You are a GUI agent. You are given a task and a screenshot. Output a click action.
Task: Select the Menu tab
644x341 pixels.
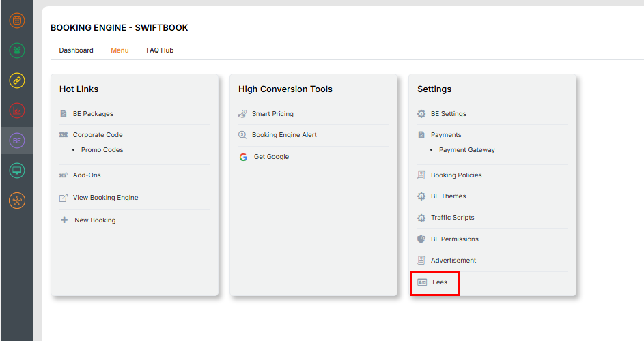tap(120, 50)
